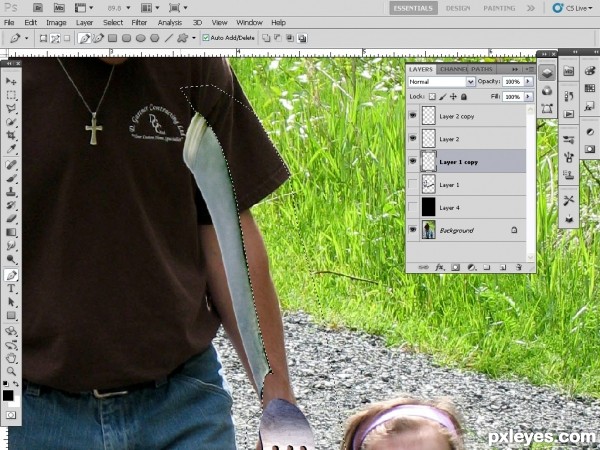Expand more workspaces chevron

coord(530,8)
